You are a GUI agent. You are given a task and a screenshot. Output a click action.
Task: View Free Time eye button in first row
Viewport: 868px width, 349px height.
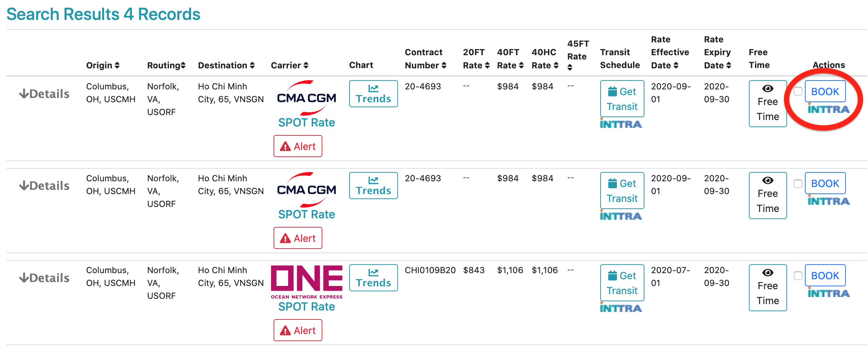pyautogui.click(x=767, y=103)
